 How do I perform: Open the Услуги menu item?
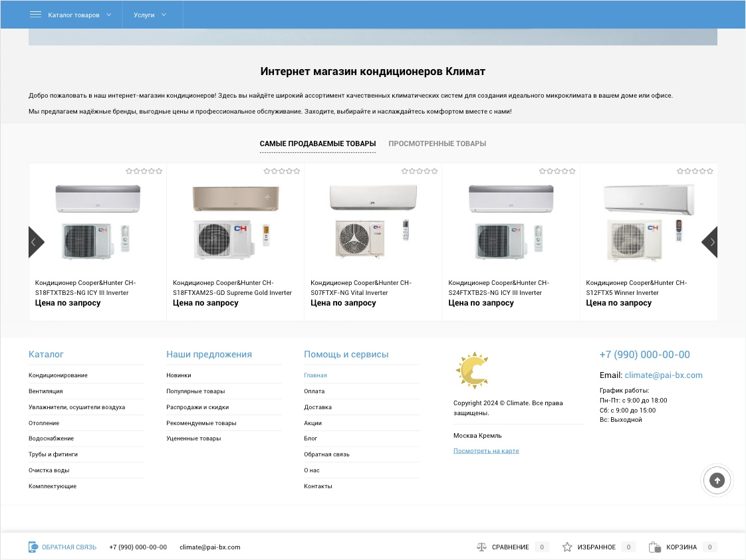click(x=144, y=15)
